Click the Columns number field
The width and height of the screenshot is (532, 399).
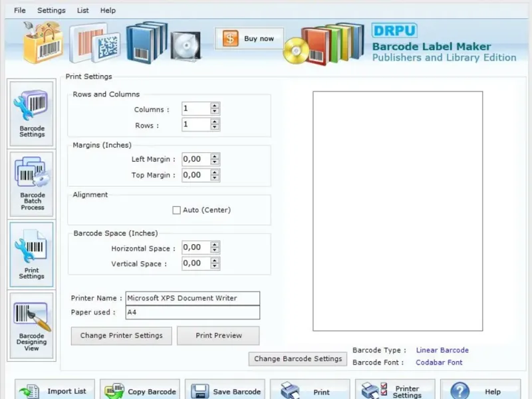click(x=196, y=108)
